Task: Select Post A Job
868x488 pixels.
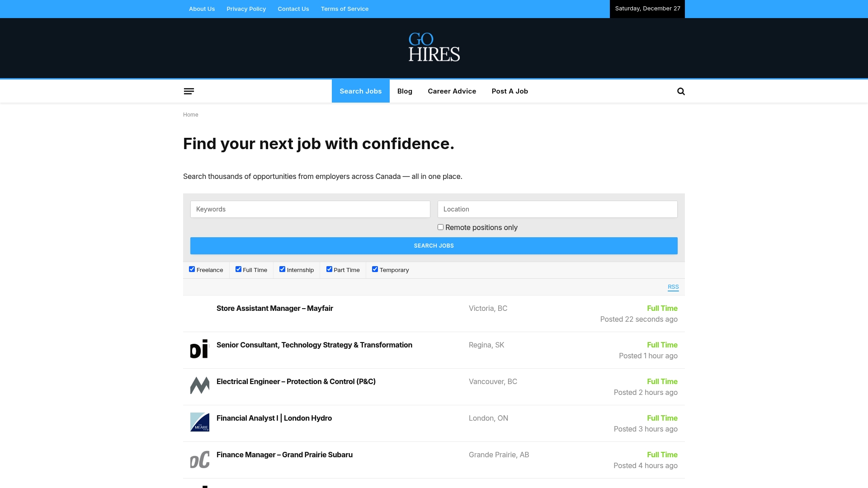Action: click(509, 91)
